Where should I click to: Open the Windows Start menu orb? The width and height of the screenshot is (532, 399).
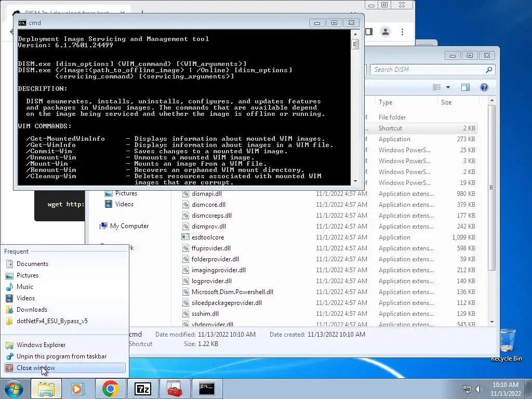tap(14, 389)
